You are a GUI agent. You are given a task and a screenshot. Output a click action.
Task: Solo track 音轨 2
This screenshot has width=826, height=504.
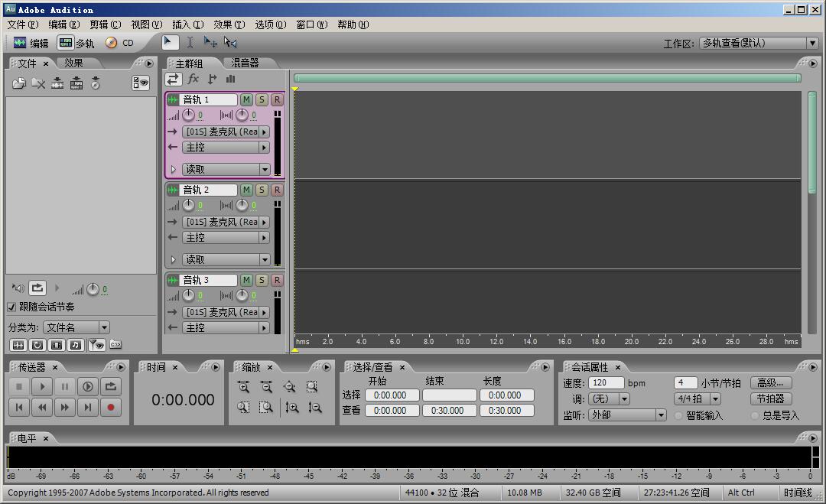pyautogui.click(x=262, y=190)
